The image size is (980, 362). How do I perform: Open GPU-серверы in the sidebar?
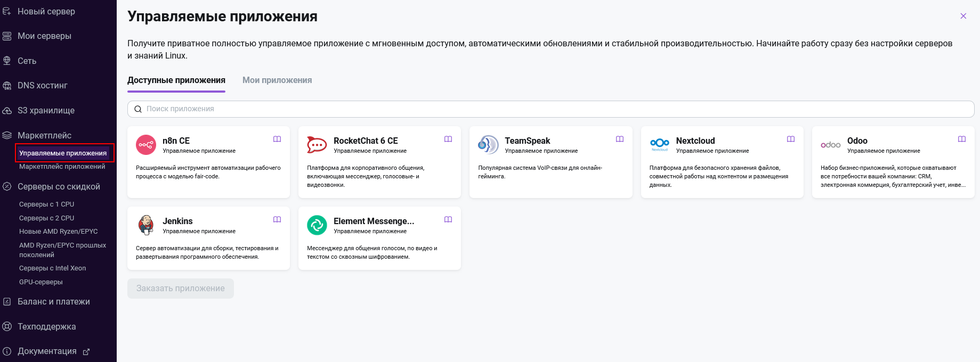point(41,282)
